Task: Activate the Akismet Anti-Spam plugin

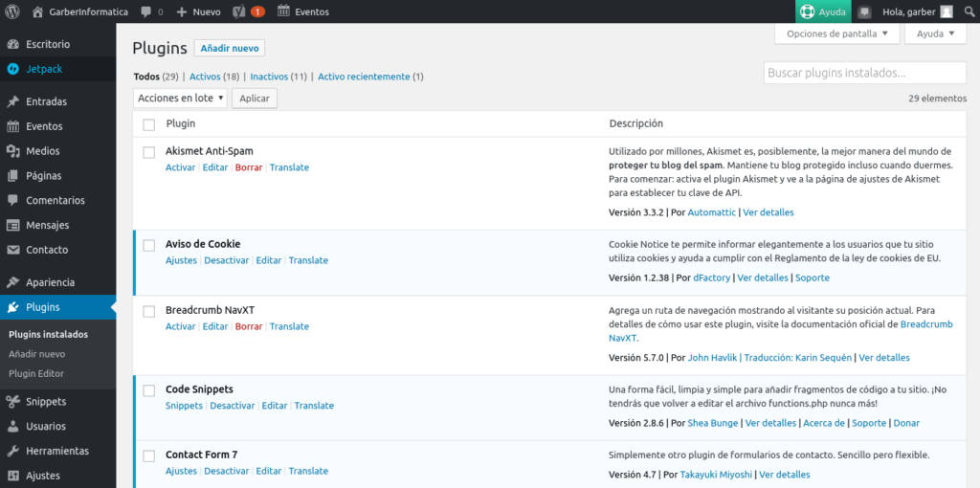Action: [x=181, y=167]
